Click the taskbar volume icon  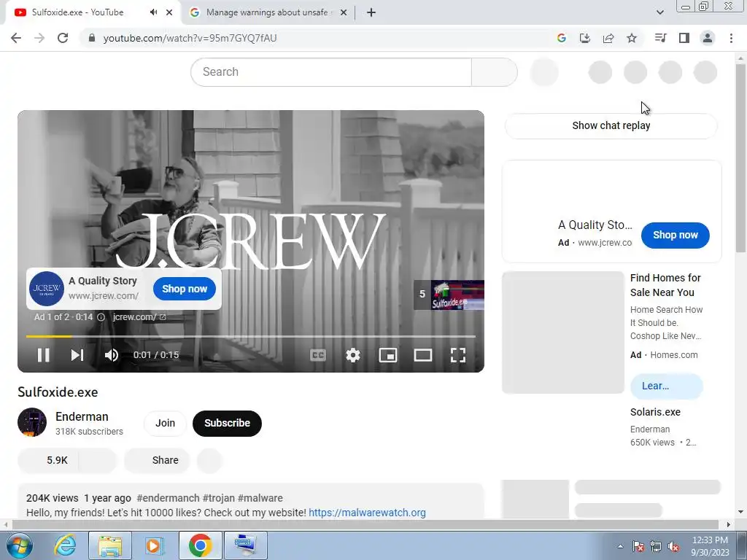pos(673,547)
